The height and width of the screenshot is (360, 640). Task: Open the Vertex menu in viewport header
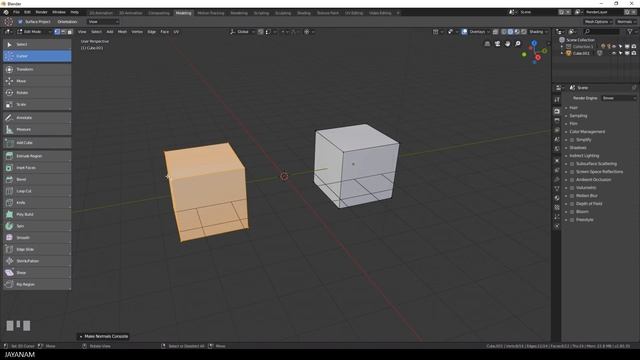[x=137, y=32]
